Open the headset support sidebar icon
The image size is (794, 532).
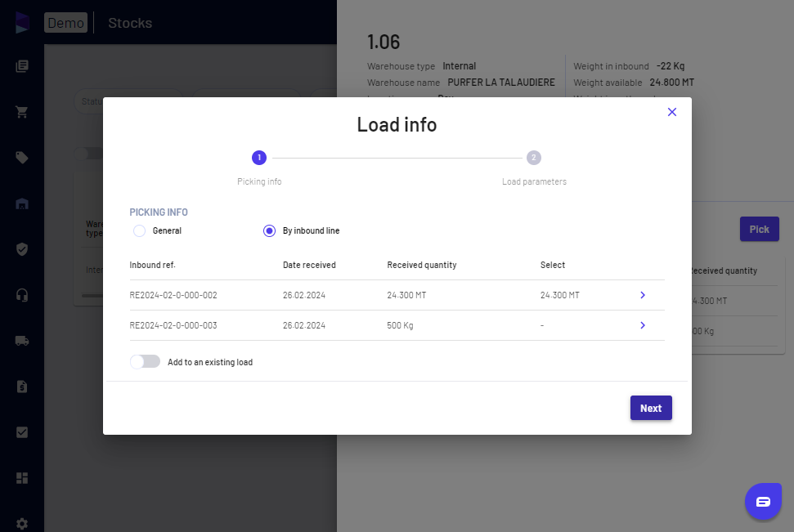coord(22,295)
